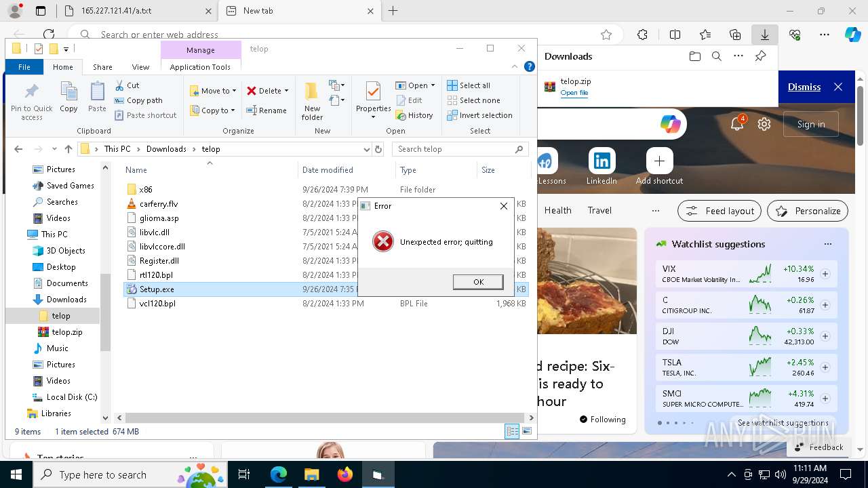Select the vcl120.bpl file
Screen dimensions: 868x488
[x=157, y=304]
